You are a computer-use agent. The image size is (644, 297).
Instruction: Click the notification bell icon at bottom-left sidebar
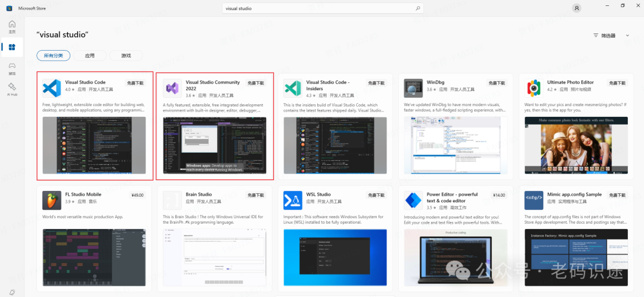point(12,292)
